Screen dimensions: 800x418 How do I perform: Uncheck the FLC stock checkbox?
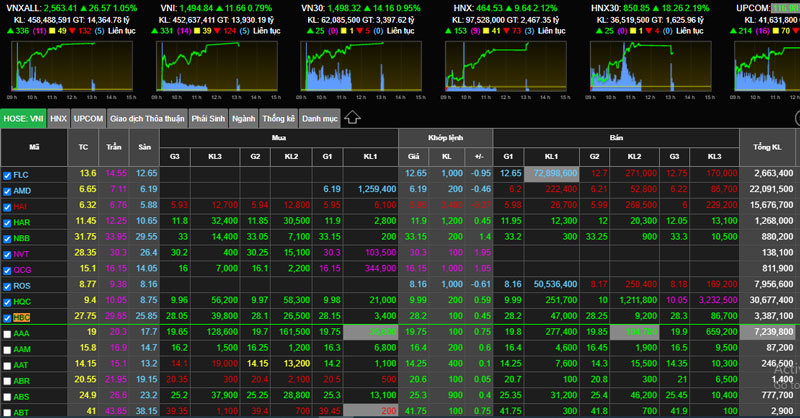click(8, 174)
